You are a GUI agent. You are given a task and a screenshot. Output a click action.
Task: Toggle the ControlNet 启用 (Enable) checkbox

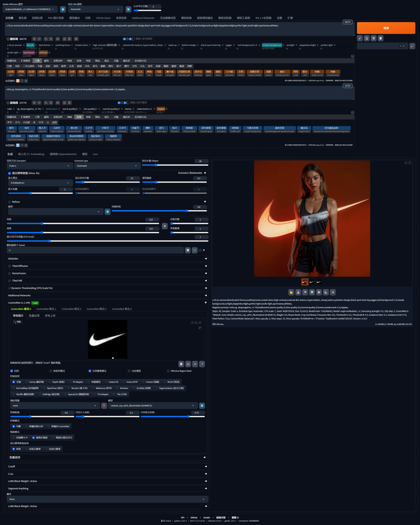[x=12, y=371]
